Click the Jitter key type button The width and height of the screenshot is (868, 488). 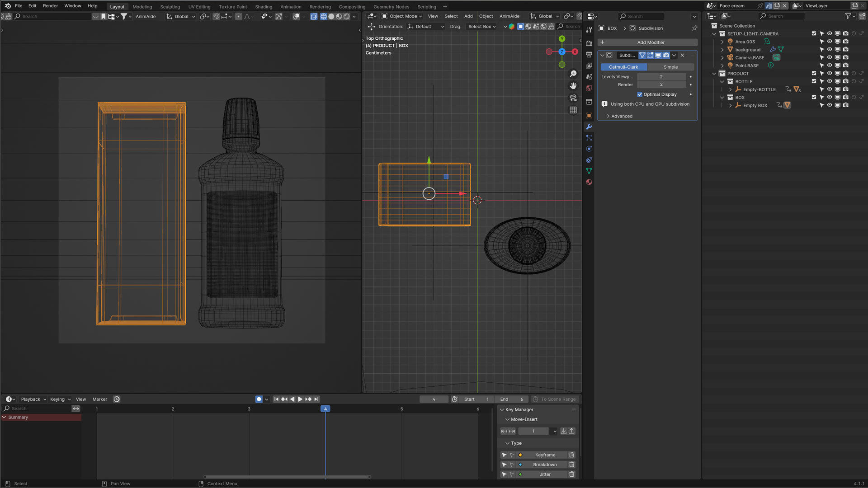pos(545,474)
